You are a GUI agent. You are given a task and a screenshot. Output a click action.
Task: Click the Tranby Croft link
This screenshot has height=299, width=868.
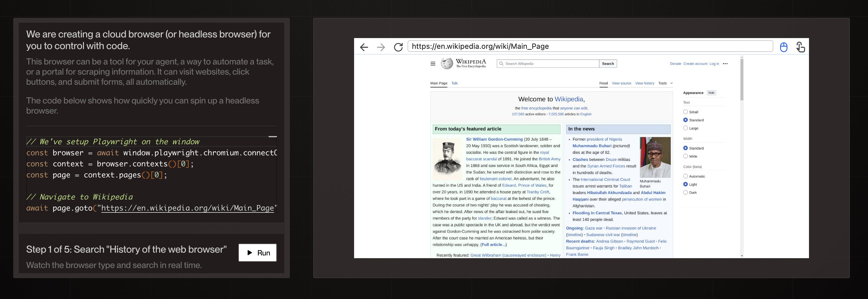coord(538,192)
